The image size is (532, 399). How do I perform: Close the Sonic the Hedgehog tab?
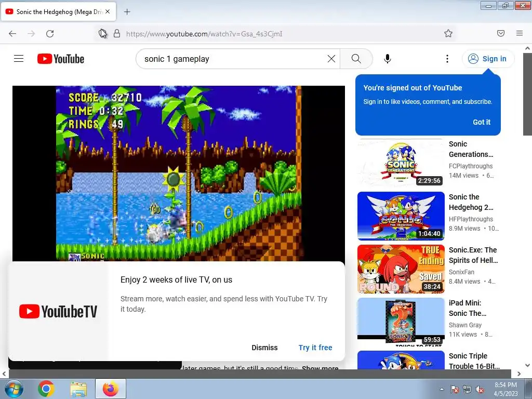point(108,11)
